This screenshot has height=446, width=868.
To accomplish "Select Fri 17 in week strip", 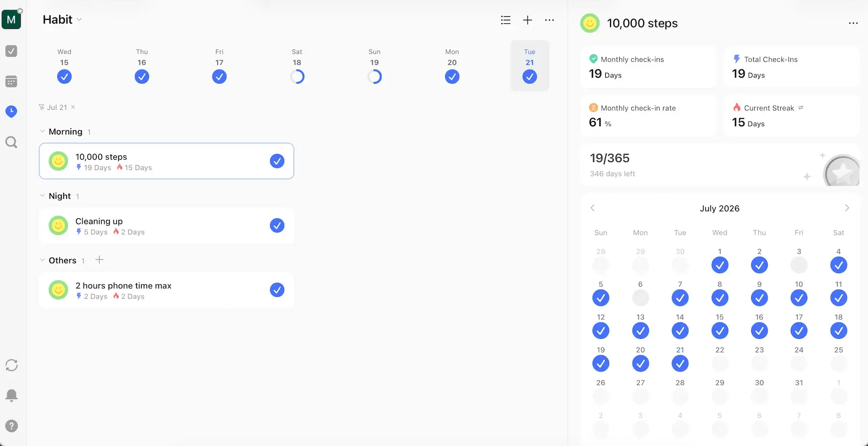I will pyautogui.click(x=219, y=66).
